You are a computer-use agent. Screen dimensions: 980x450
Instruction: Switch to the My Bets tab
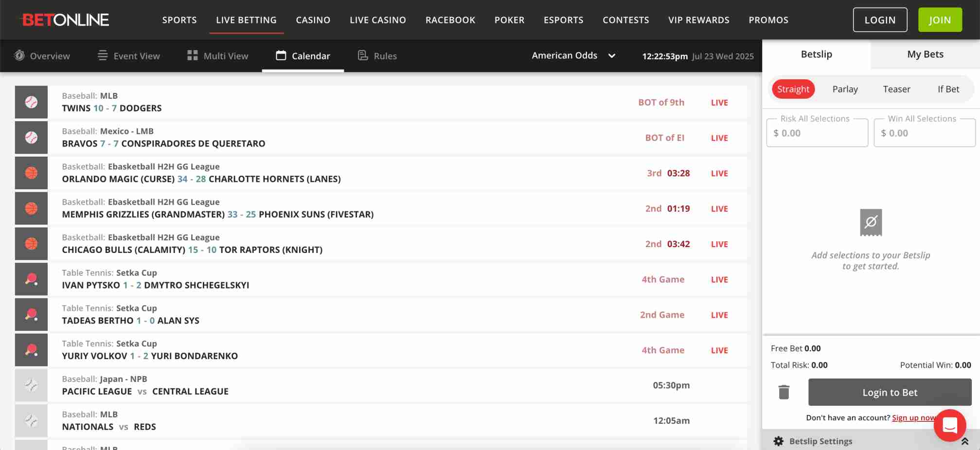pyautogui.click(x=925, y=54)
